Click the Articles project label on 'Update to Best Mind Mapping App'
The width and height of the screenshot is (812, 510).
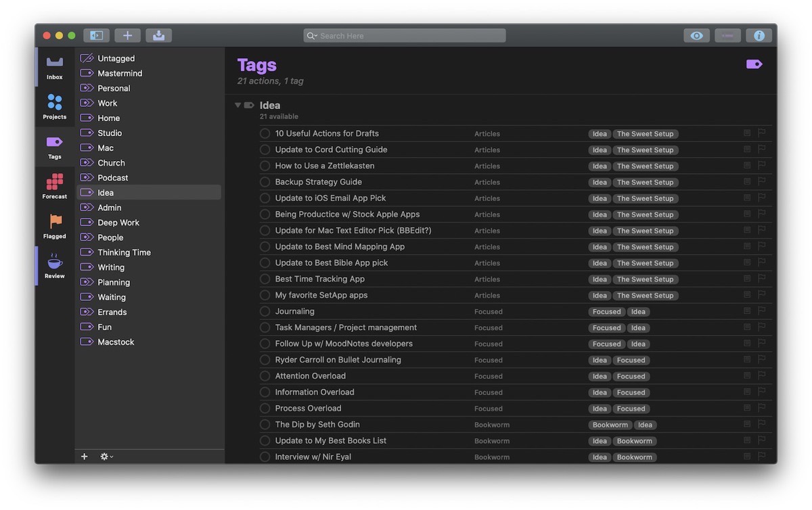(x=487, y=247)
